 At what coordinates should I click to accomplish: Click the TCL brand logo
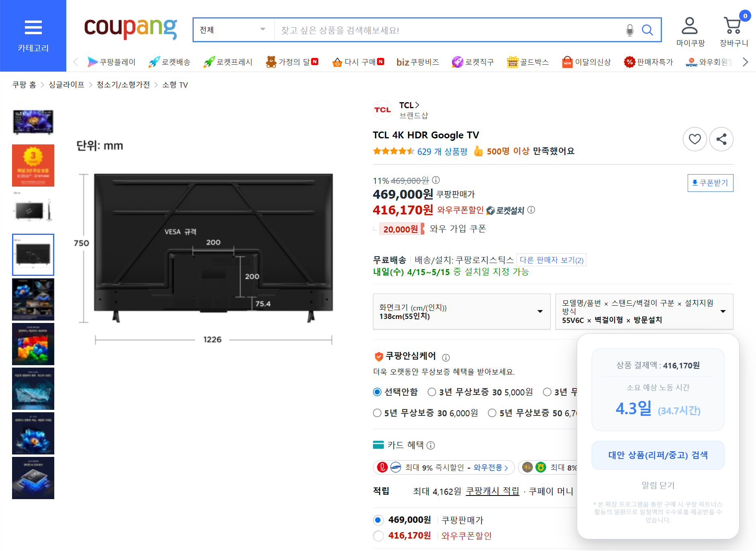click(383, 110)
